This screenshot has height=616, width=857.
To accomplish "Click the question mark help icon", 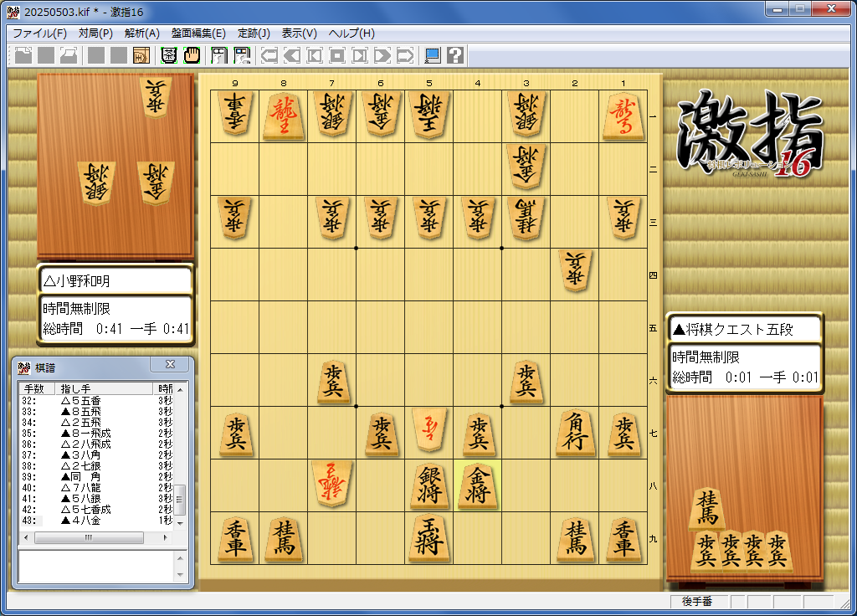I will coord(455,56).
